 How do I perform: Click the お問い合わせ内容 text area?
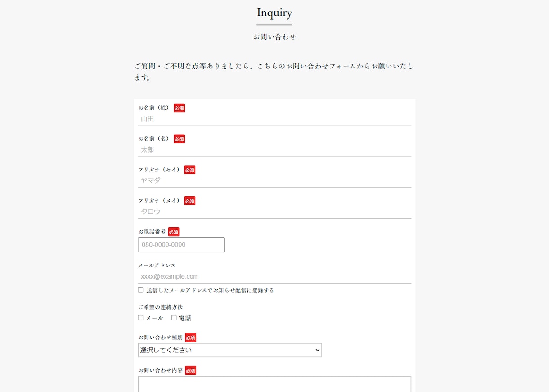[x=274, y=384]
